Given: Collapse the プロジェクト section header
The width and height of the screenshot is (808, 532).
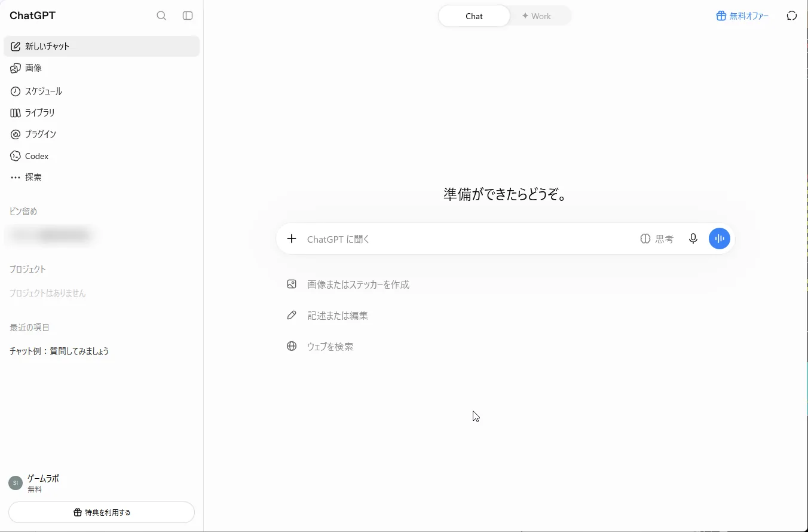Looking at the screenshot, I should [27, 269].
